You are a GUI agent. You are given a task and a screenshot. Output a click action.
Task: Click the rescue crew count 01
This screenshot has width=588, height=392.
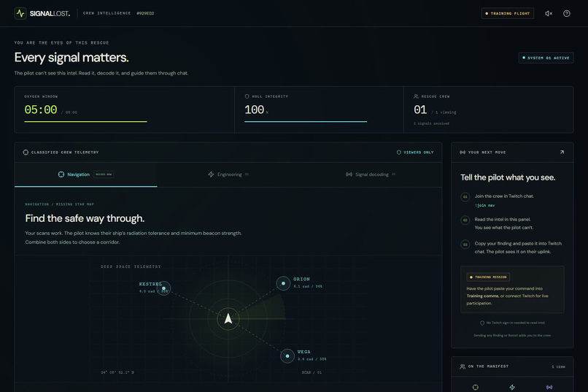pos(420,110)
